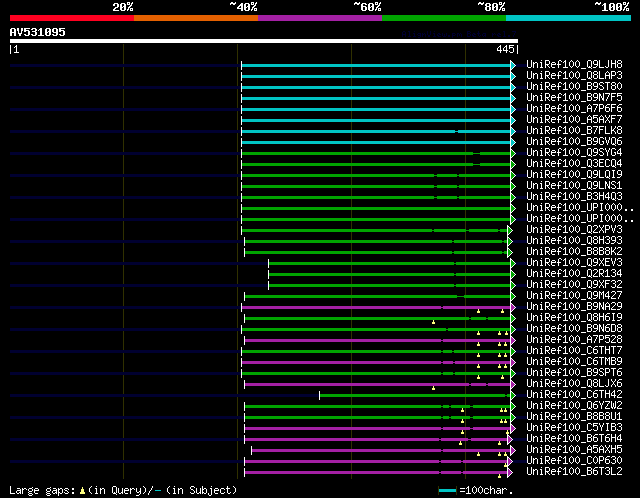The image size is (640, 498).
Task: Click the cyan alignment bar for Q9LJH8
Action: [376, 65]
